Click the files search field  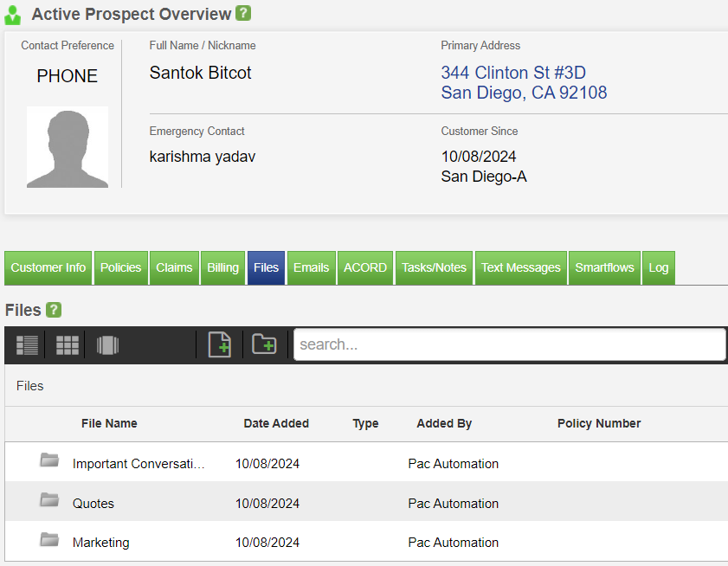coord(509,344)
